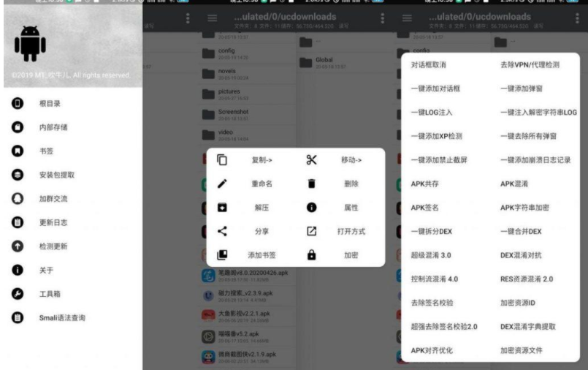Image resolution: width=588 pixels, height=370 pixels.
Task: Click the 加群交流 group chat icon
Action: tap(18, 198)
